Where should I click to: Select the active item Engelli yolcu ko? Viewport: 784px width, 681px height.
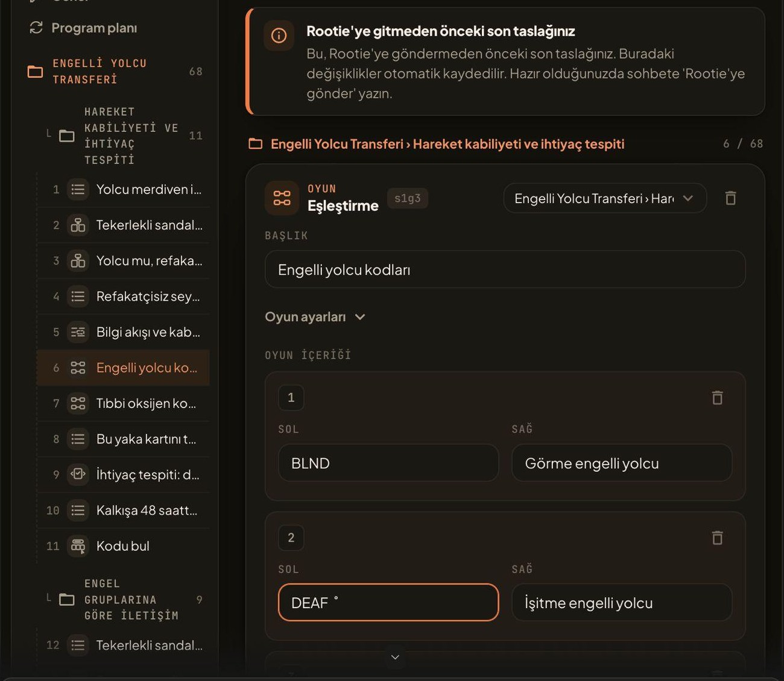point(124,368)
